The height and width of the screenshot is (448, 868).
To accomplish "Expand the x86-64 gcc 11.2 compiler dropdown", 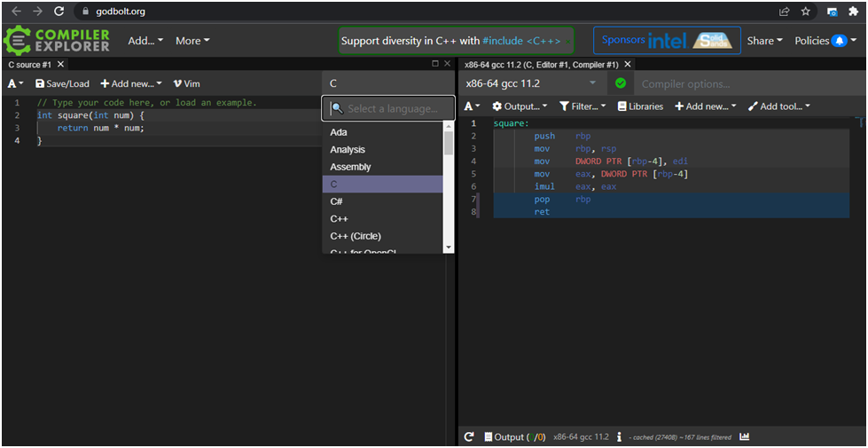I will tap(532, 83).
